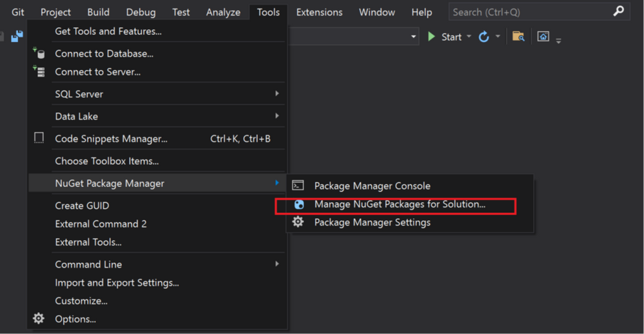
Task: Click the find in files folder icon
Action: point(518,37)
